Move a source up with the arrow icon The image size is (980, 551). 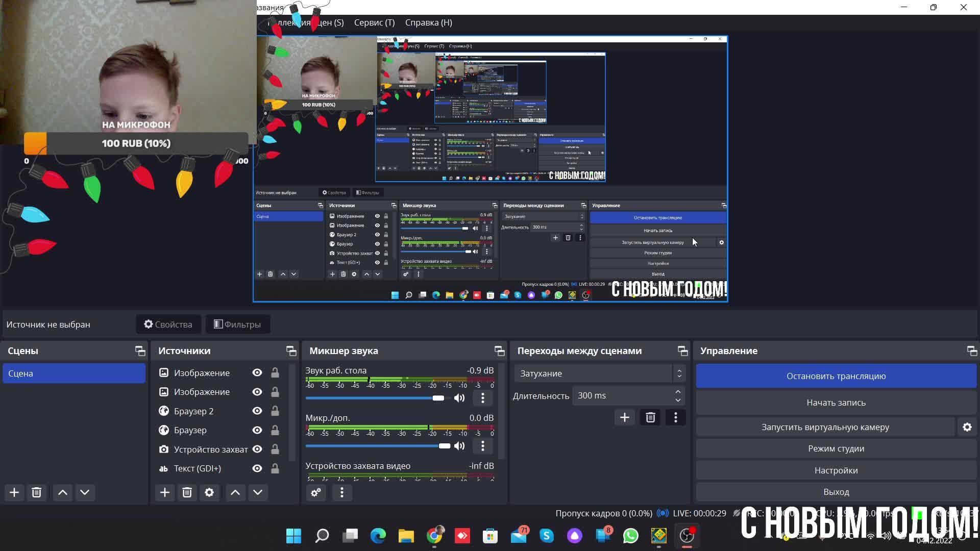235,492
